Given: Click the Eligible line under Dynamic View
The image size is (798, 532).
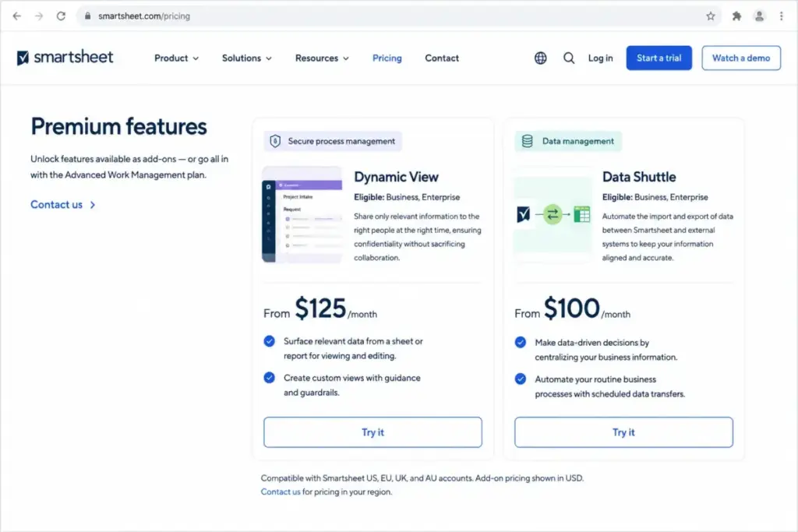Looking at the screenshot, I should click(407, 197).
